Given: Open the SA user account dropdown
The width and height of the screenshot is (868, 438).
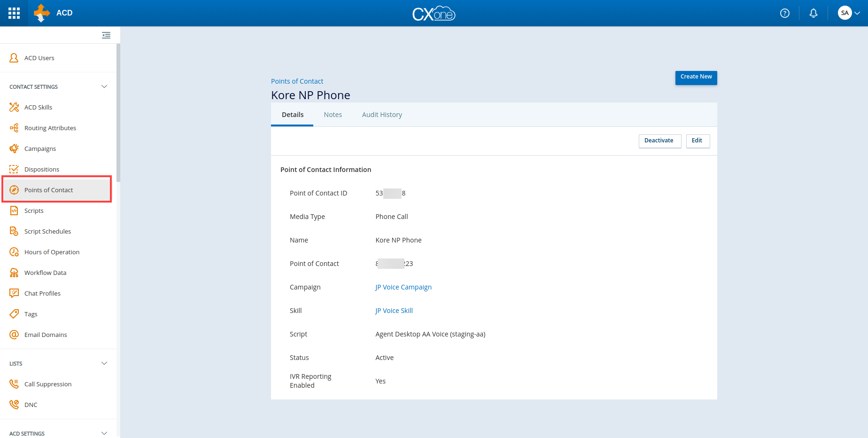Looking at the screenshot, I should pyautogui.click(x=849, y=13).
